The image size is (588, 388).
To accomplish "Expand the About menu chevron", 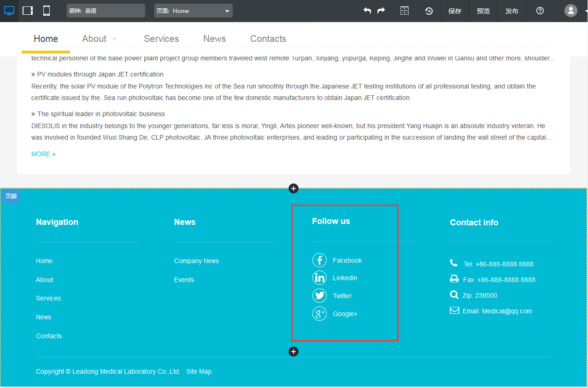I will coord(114,39).
